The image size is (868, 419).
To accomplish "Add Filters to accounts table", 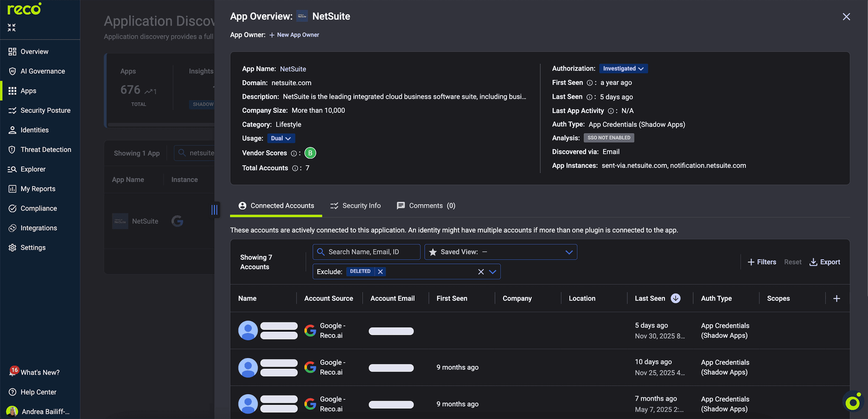I will [762, 262].
